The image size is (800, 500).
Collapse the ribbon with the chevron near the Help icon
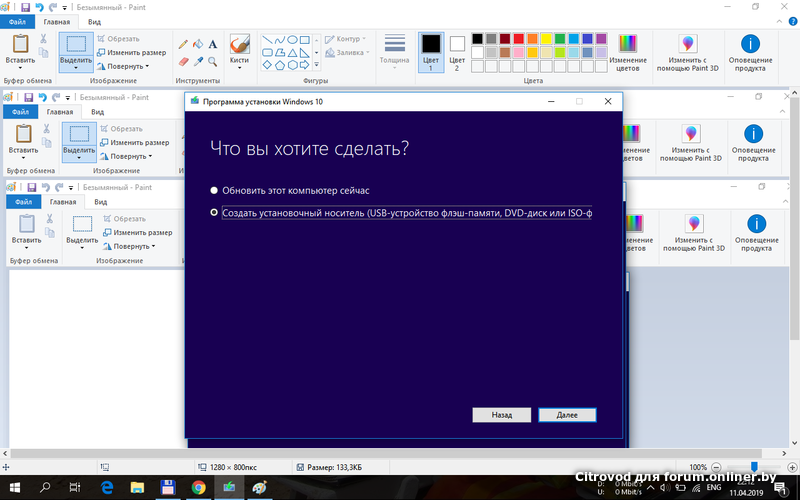(779, 22)
